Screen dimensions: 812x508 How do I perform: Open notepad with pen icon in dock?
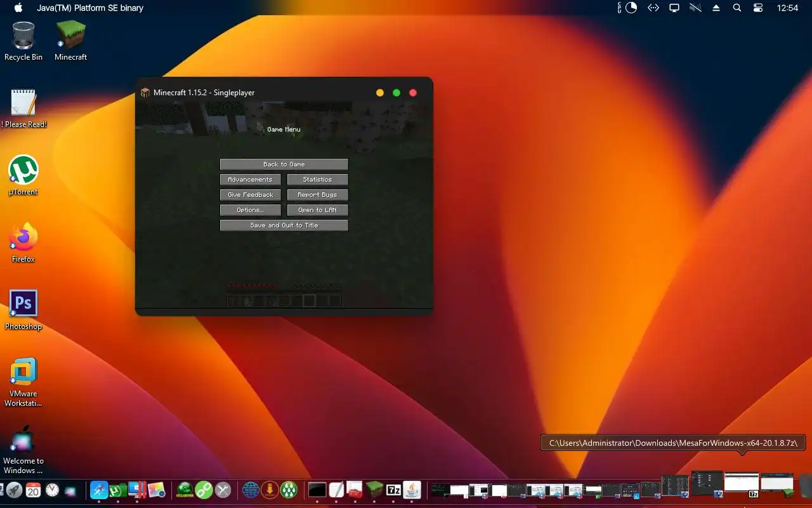tap(336, 490)
